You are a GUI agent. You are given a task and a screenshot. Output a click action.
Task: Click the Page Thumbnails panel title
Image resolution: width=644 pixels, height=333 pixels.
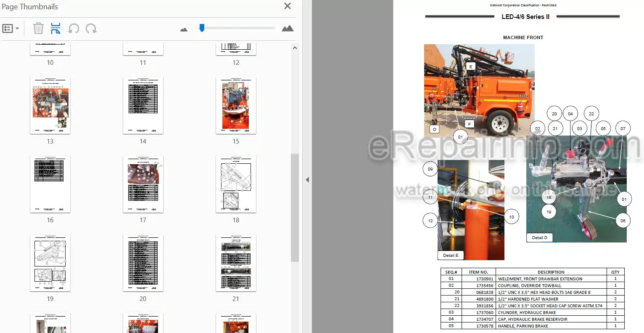[30, 7]
